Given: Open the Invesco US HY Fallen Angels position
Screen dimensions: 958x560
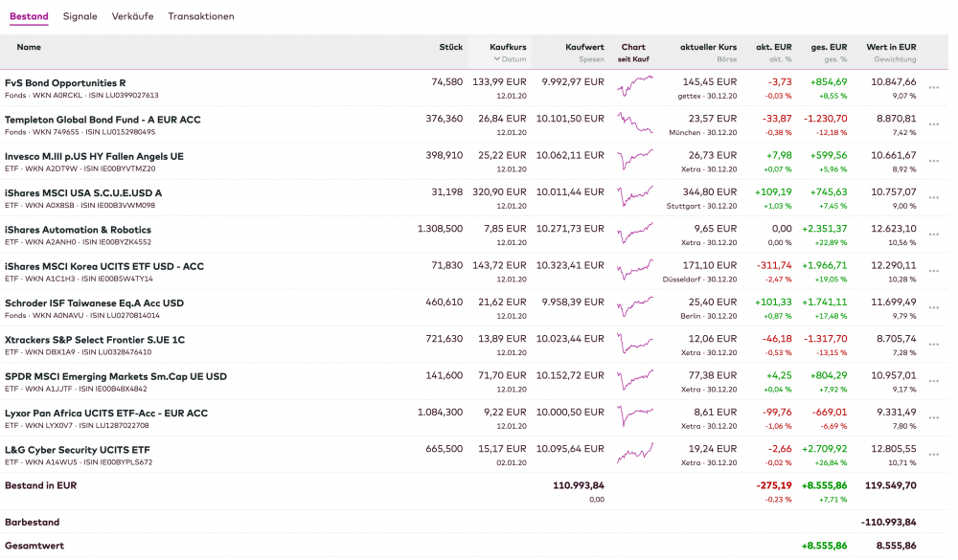Looking at the screenshot, I should coord(94,156).
